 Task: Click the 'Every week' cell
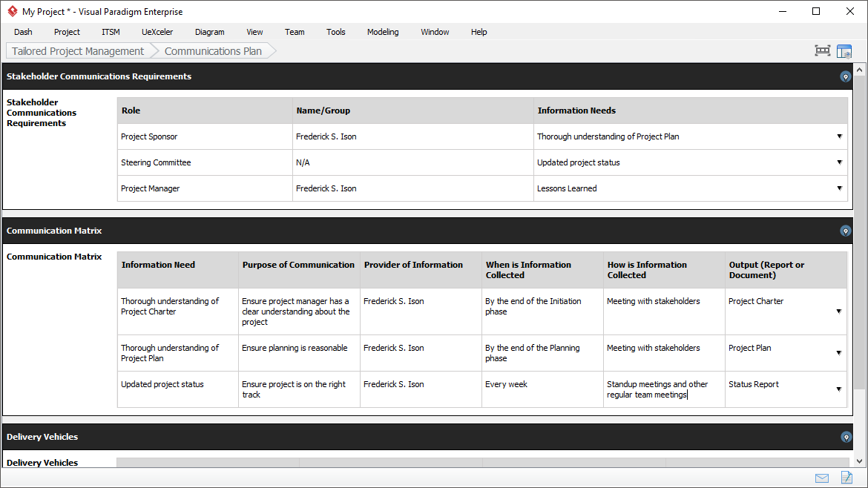[x=542, y=389]
